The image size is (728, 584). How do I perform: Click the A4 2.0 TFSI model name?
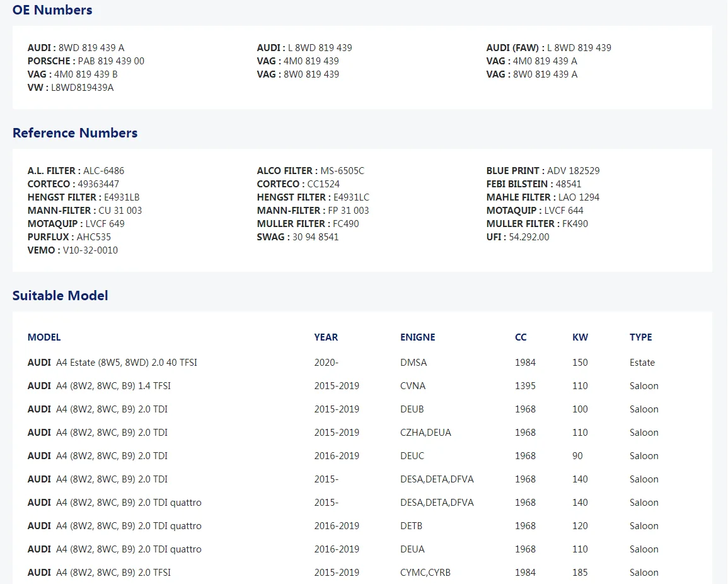99,573
